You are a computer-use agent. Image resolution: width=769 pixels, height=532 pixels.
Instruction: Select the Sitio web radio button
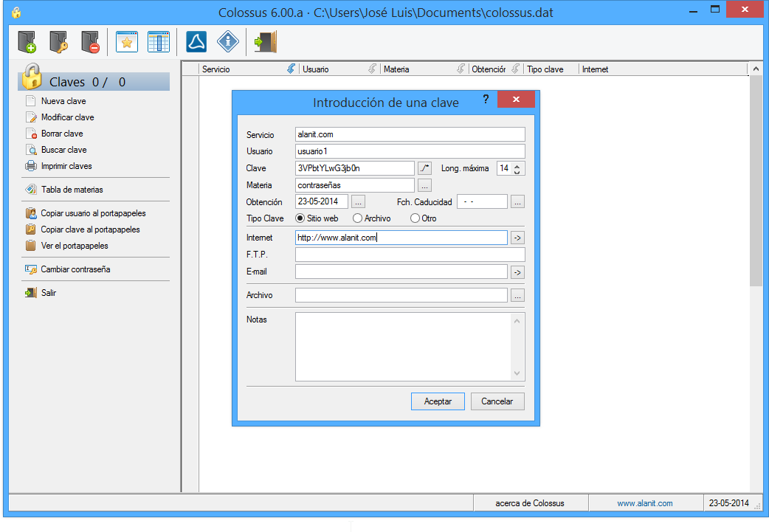coord(300,218)
